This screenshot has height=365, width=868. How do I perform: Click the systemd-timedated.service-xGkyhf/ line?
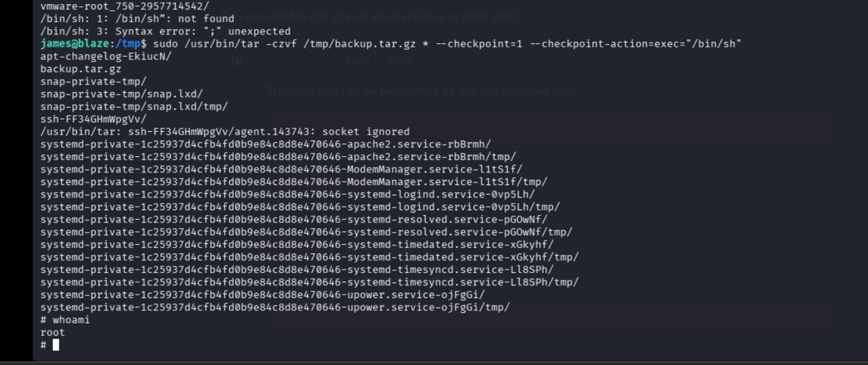(297, 245)
